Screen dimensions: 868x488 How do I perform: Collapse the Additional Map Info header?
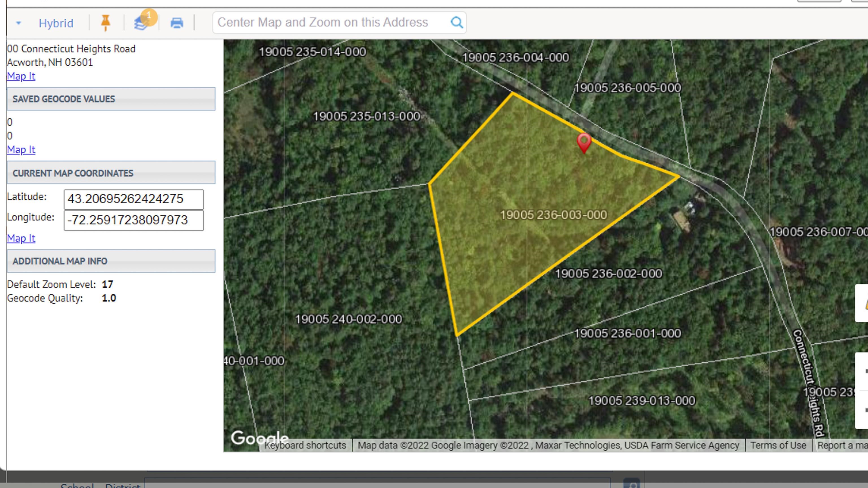coord(111,261)
